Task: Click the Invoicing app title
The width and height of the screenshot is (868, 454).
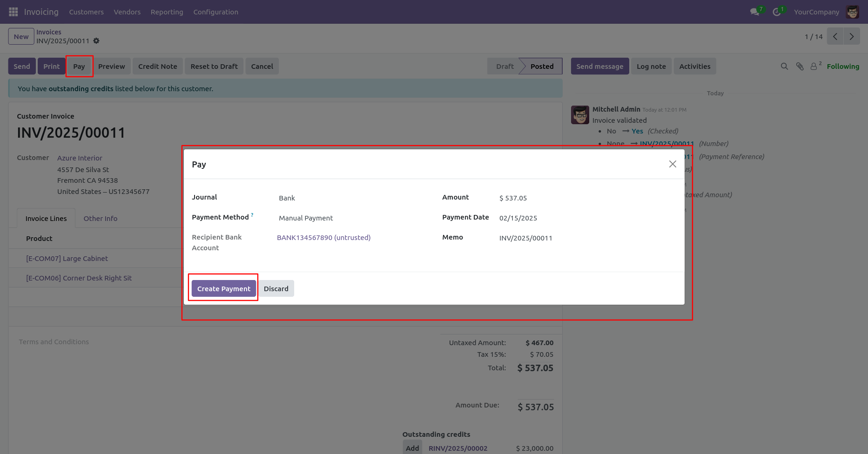Action: (x=41, y=12)
